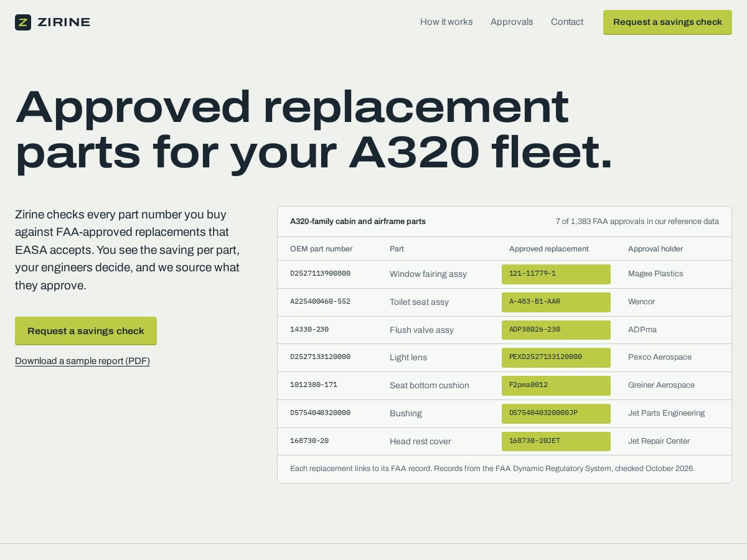Open replacement D5754040320000JP FAA record
The image size is (747, 560).
(556, 414)
